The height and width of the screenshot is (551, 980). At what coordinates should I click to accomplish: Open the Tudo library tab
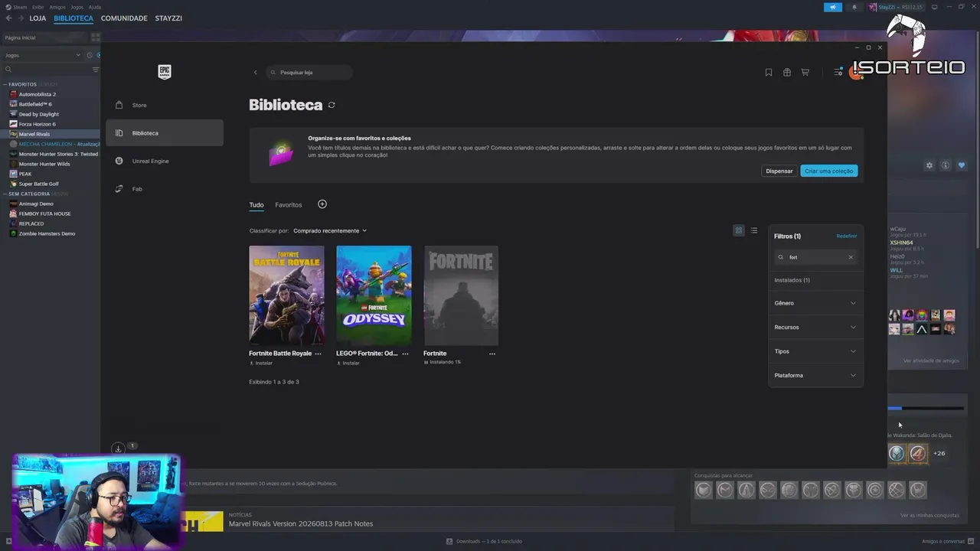(x=256, y=205)
